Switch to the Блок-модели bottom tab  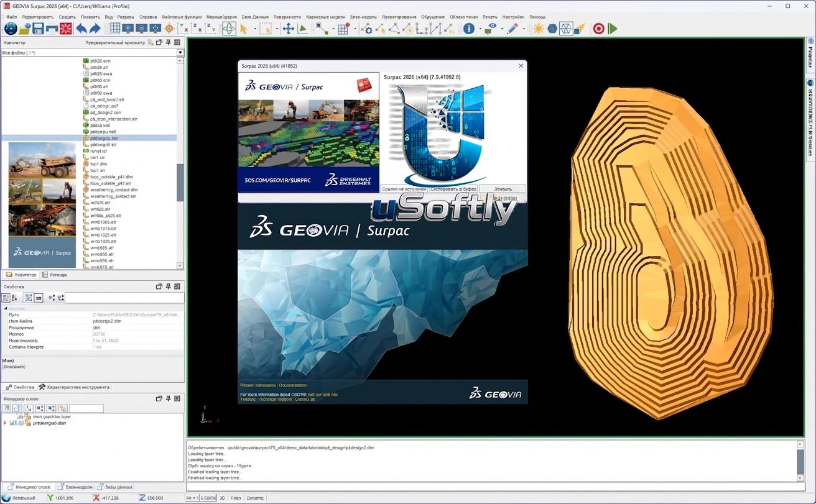[76, 487]
